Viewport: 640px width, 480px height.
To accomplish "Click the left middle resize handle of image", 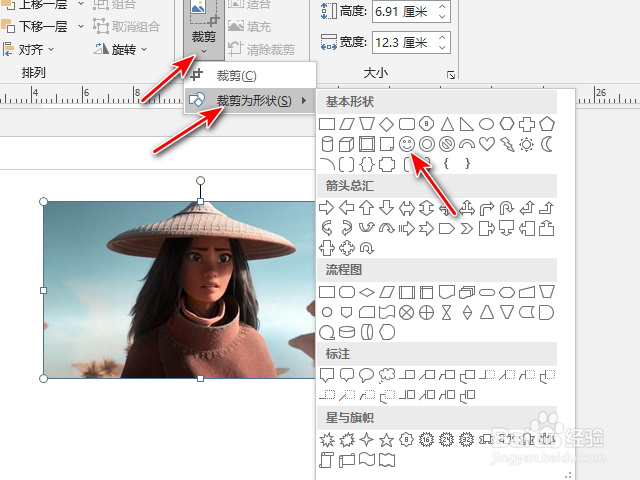I will [x=43, y=290].
